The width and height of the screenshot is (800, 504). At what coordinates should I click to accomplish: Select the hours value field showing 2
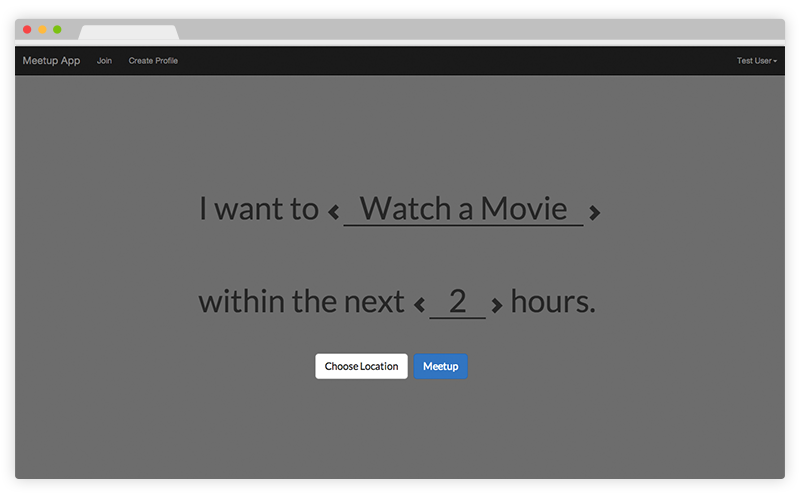tap(458, 302)
